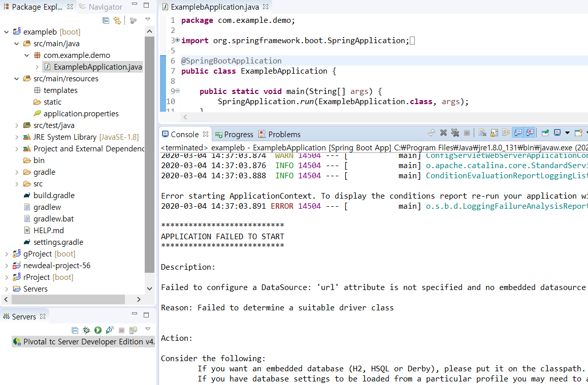588x385 pixels.
Task: Select the Console tab
Action: (180, 134)
